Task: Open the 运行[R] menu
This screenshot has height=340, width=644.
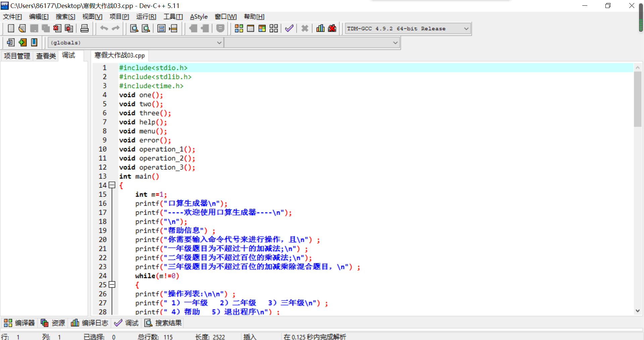Action: (146, 17)
